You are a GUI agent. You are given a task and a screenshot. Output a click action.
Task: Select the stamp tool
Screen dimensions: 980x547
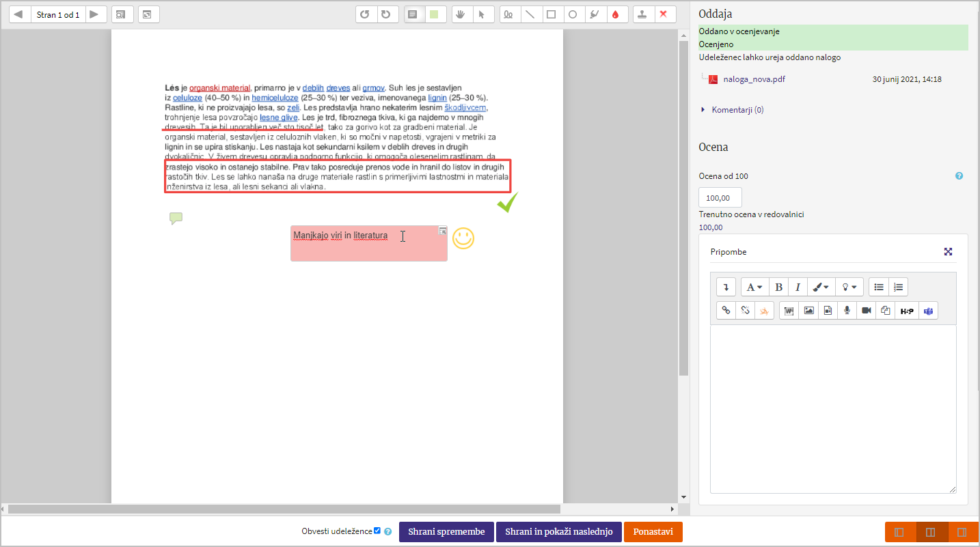tap(643, 14)
